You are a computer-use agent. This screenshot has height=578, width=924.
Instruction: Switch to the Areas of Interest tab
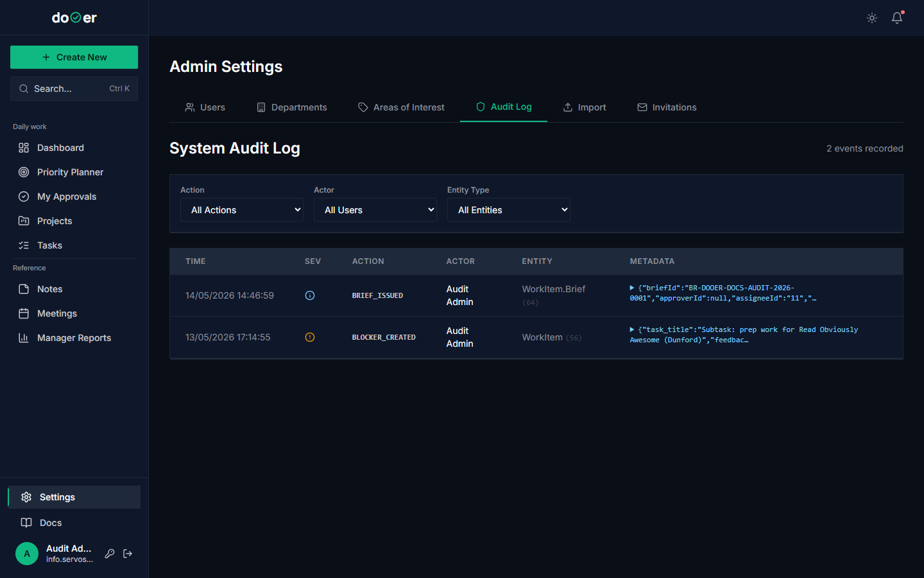pos(402,107)
